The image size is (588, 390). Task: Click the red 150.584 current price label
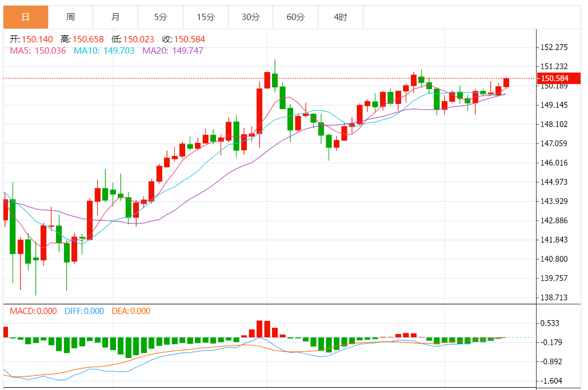point(559,78)
